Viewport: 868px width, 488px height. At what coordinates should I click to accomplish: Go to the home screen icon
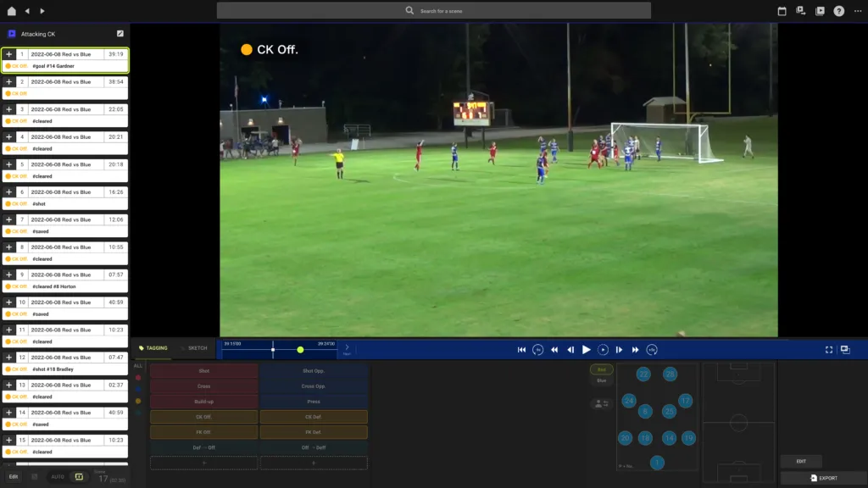tap(12, 10)
